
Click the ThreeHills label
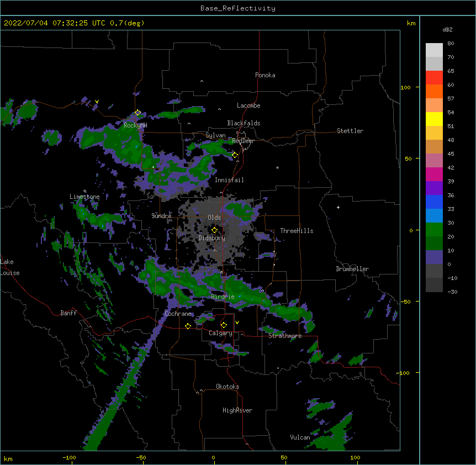(297, 231)
